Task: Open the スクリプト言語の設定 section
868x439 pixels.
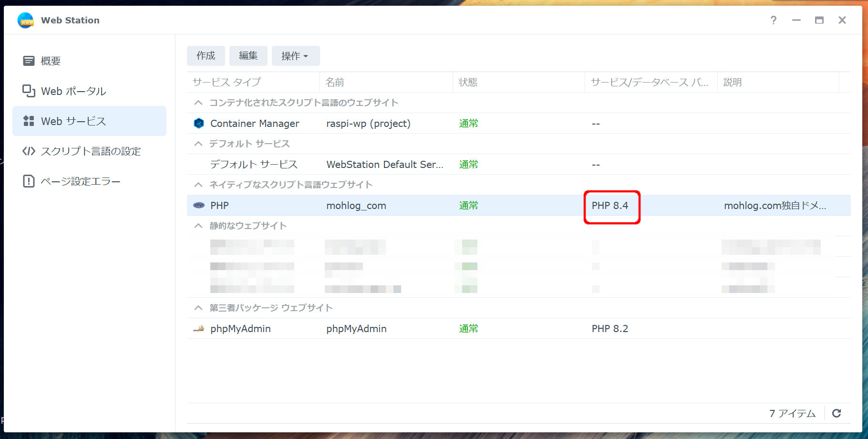Action: (91, 151)
